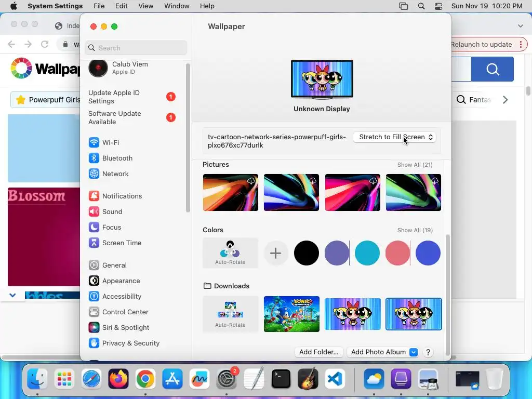Open Google Chrome from the Dock
The image size is (532, 399).
point(145,379)
